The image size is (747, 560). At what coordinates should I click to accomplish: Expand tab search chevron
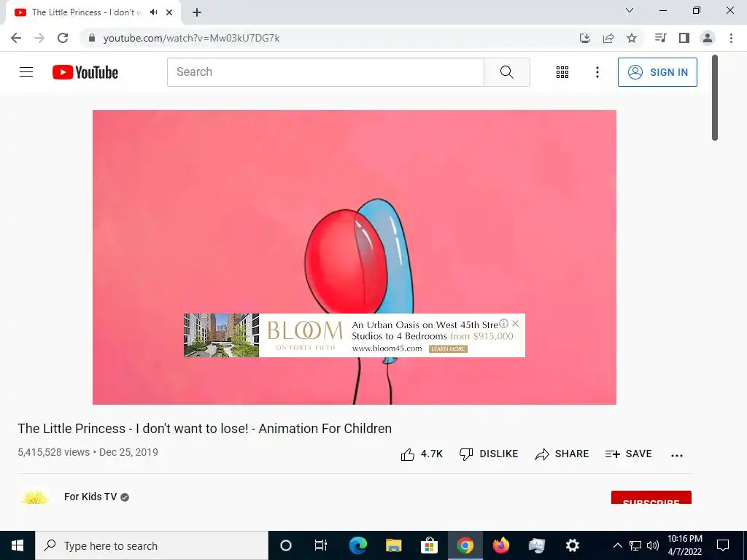point(630,10)
